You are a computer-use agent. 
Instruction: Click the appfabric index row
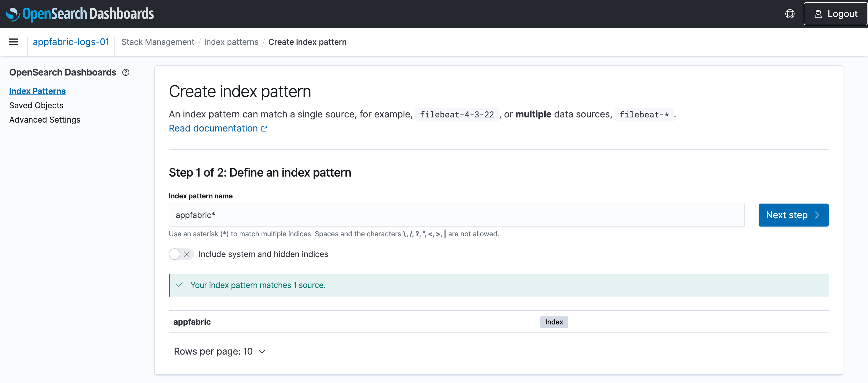click(192, 322)
